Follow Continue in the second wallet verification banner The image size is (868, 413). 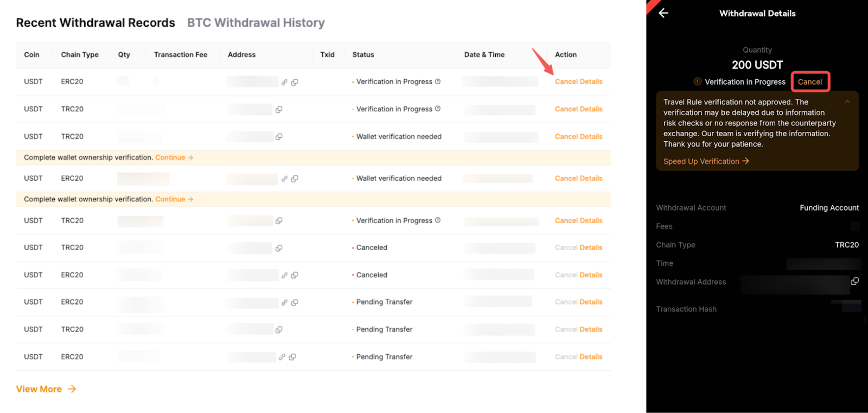[x=174, y=199]
